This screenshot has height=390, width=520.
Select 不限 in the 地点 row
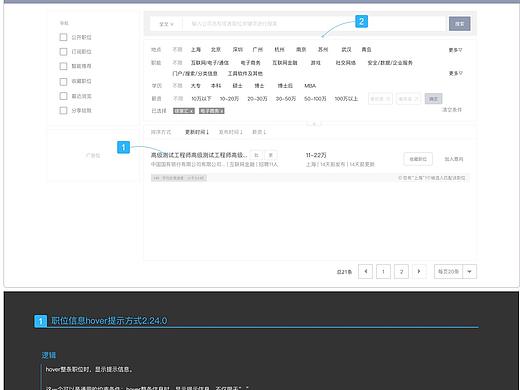[177, 49]
